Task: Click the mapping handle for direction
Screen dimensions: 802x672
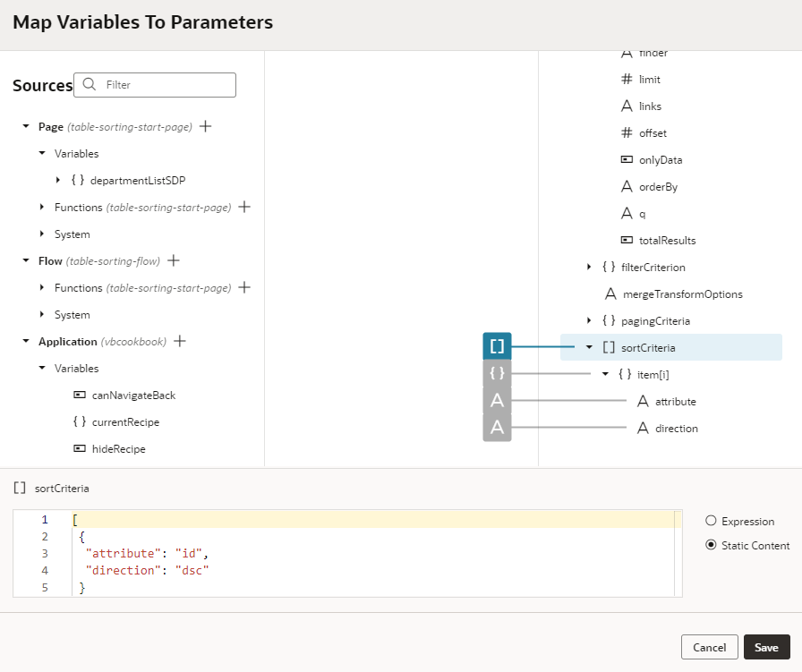Action: pos(497,428)
